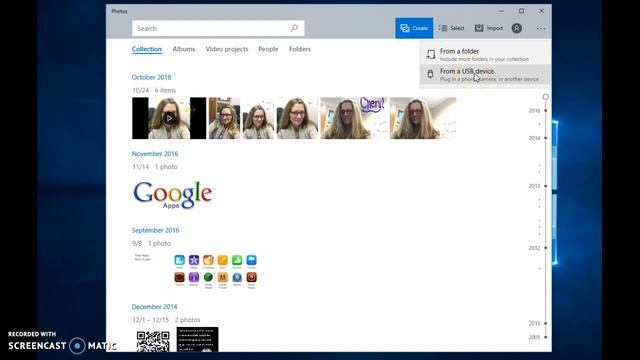The width and height of the screenshot is (640, 360).
Task: Open the account profile icon
Action: pyautogui.click(x=517, y=28)
